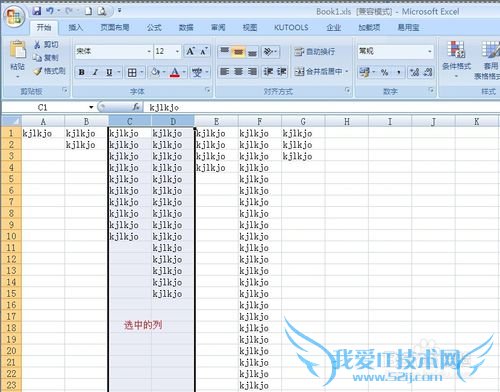Open Conditional Formatting (条件格式)
This screenshot has width=500, height=392.
[457, 59]
